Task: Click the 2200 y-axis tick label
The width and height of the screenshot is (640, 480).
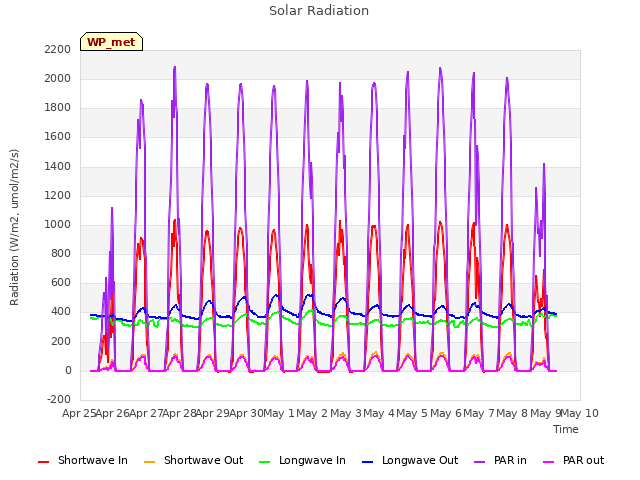Action: click(x=58, y=49)
